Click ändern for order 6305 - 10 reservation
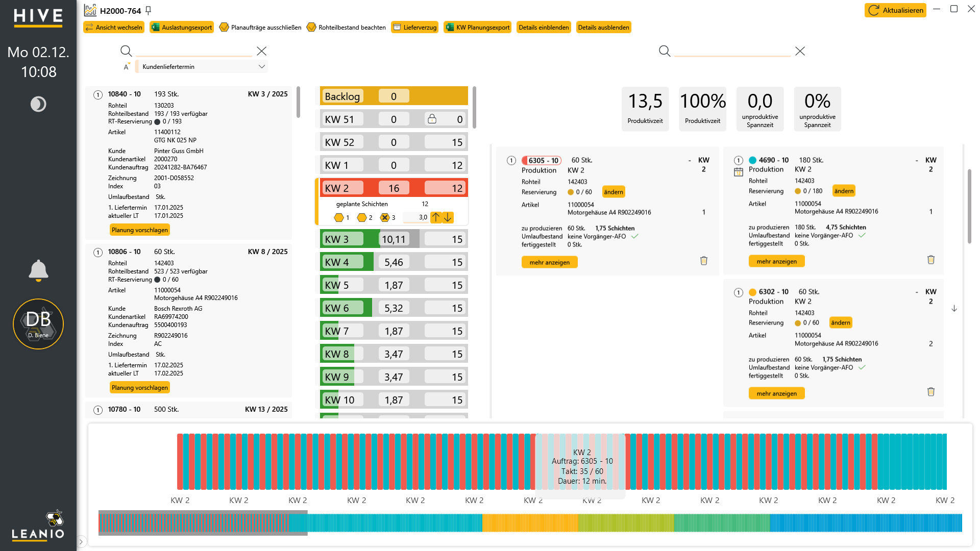Screen dimensions: 980x551 [614, 192]
